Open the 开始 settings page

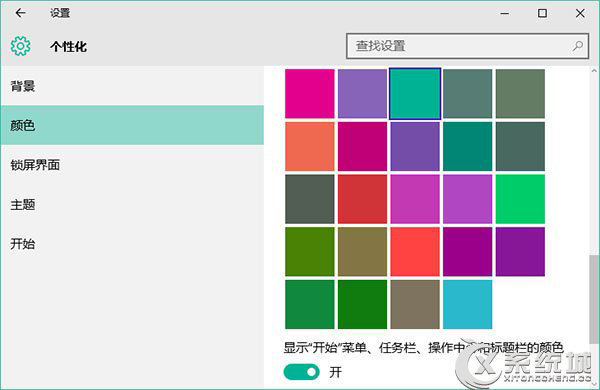coord(132,244)
